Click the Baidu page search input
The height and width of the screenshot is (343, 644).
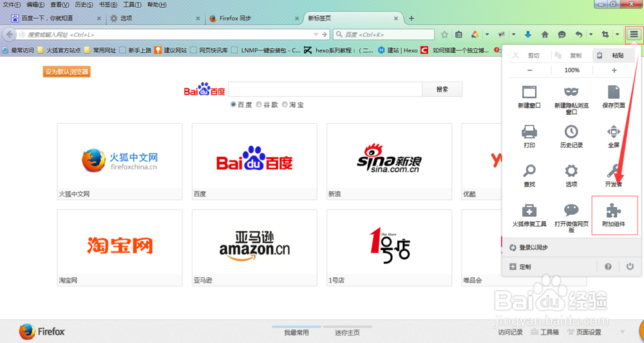[325, 89]
